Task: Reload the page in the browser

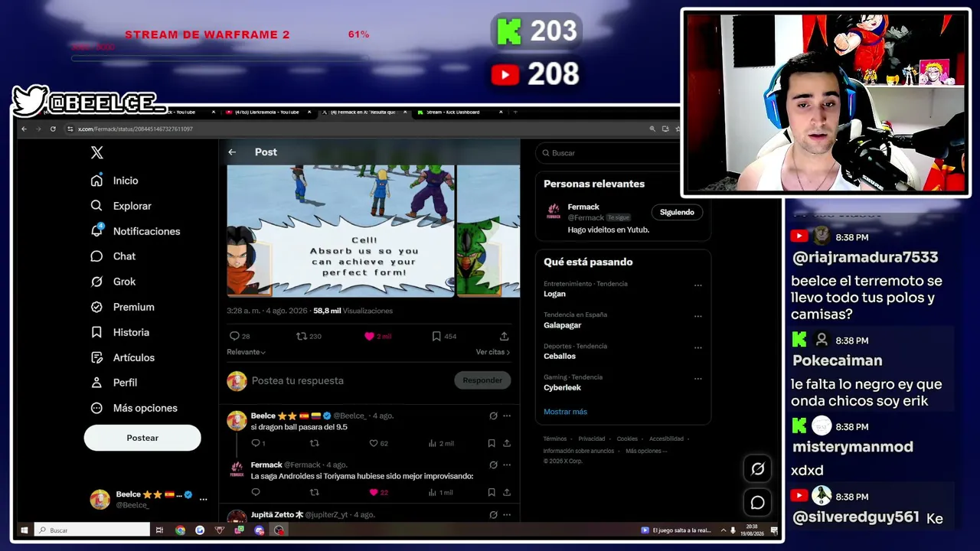Action: pyautogui.click(x=53, y=129)
